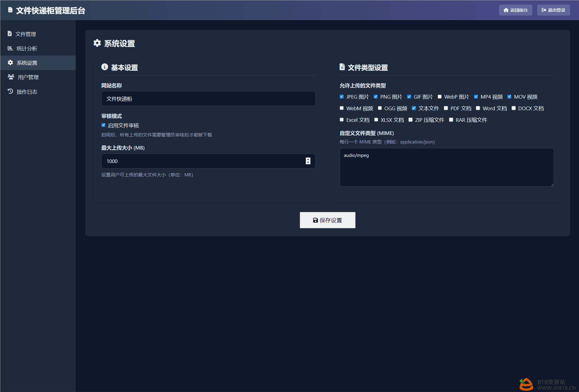
Task: Click the gear icon beside 系统设置 heading
Action: click(97, 43)
